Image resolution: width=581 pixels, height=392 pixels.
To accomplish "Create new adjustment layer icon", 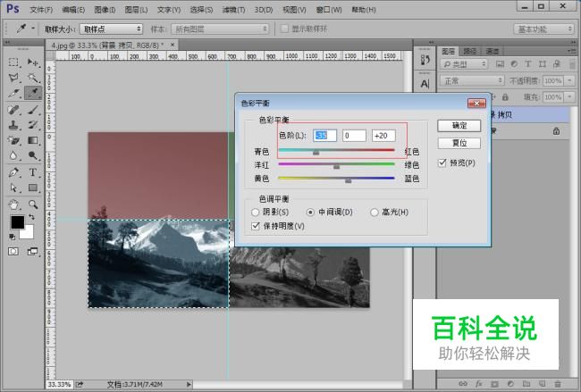I will click(510, 384).
